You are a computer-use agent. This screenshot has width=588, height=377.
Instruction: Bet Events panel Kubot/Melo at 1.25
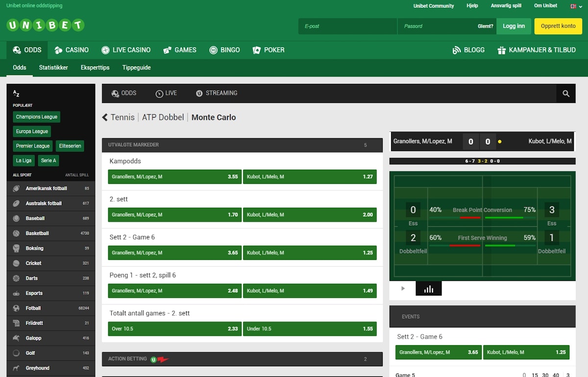[526, 352]
